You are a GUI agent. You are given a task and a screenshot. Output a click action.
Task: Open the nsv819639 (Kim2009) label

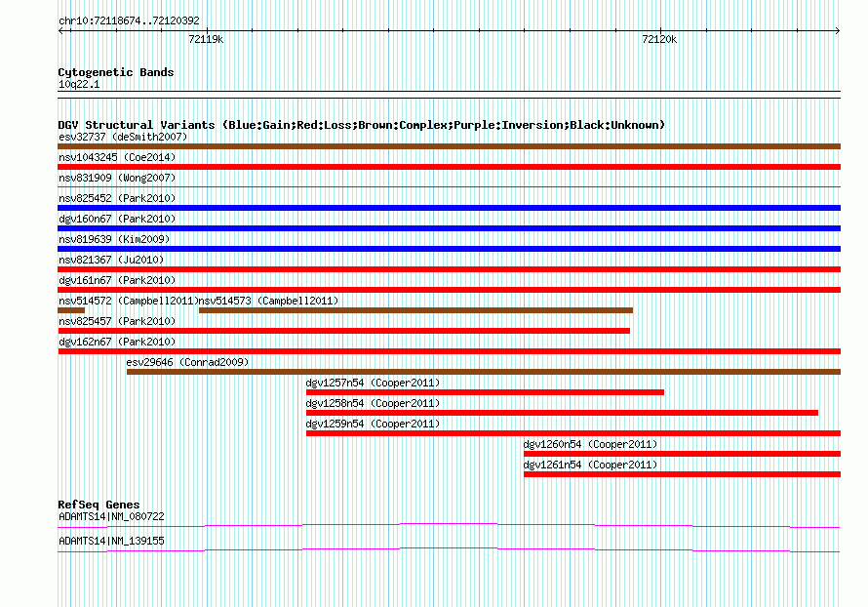pyautogui.click(x=114, y=239)
